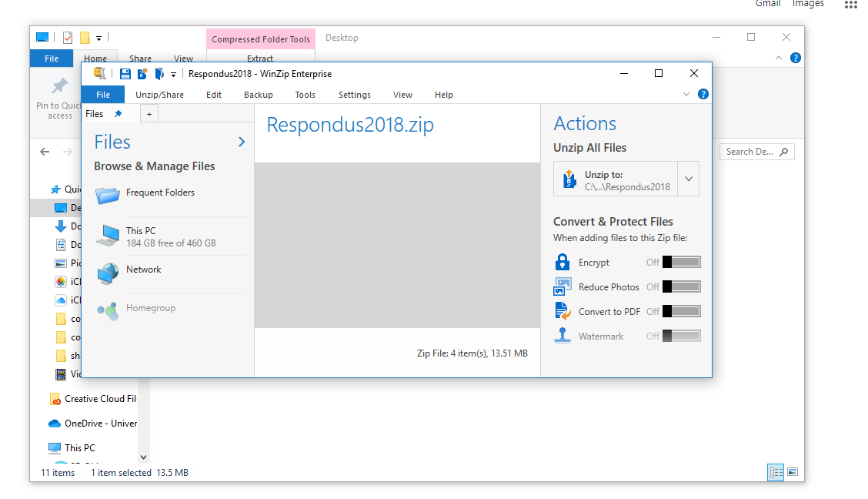Screen dimensions: 868x499
Task: Click the new zip icon beside Save
Action: [x=142, y=74]
